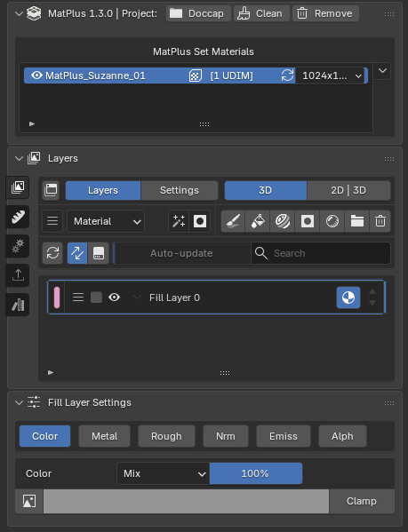The width and height of the screenshot is (408, 532).
Task: Click mask icon next to magic wand
Action: click(x=200, y=221)
